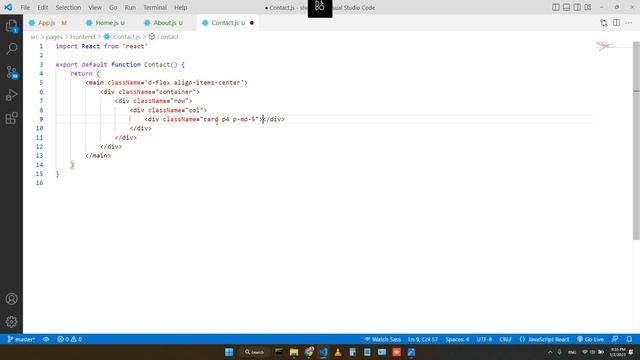The height and width of the screenshot is (360, 640).
Task: Open the View menu
Action: pos(95,7)
